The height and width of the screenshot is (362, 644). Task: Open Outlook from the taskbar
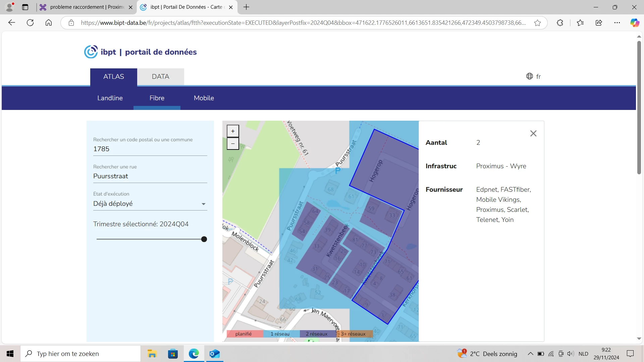pyautogui.click(x=214, y=354)
